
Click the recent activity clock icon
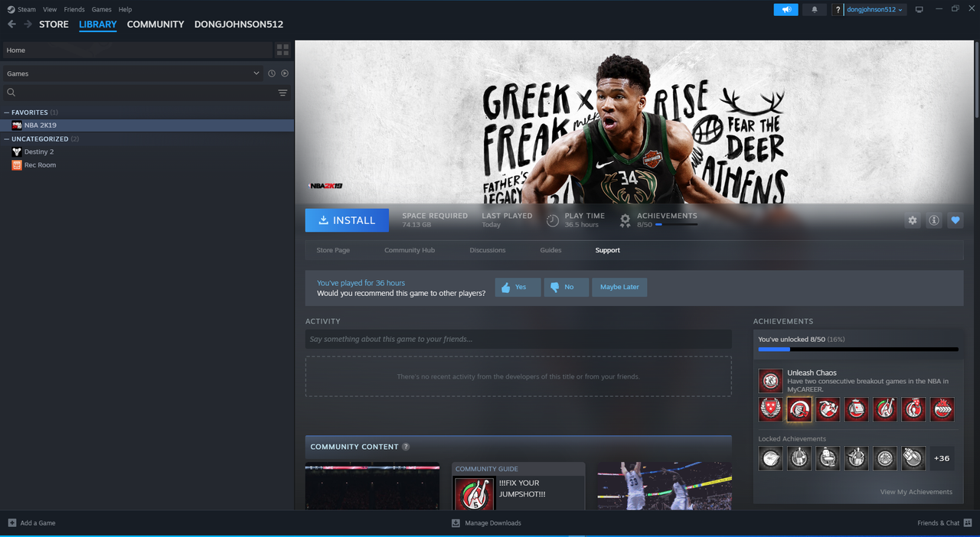(x=271, y=73)
